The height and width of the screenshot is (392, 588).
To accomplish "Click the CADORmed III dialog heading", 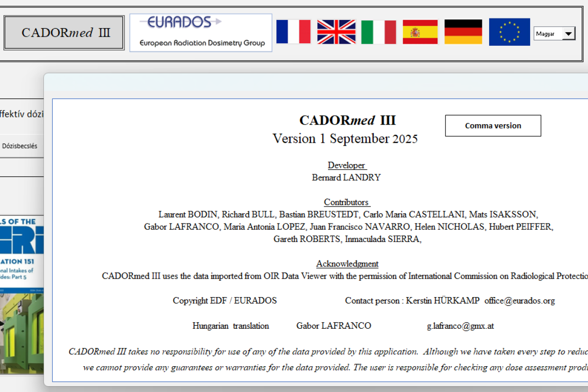I will [348, 120].
